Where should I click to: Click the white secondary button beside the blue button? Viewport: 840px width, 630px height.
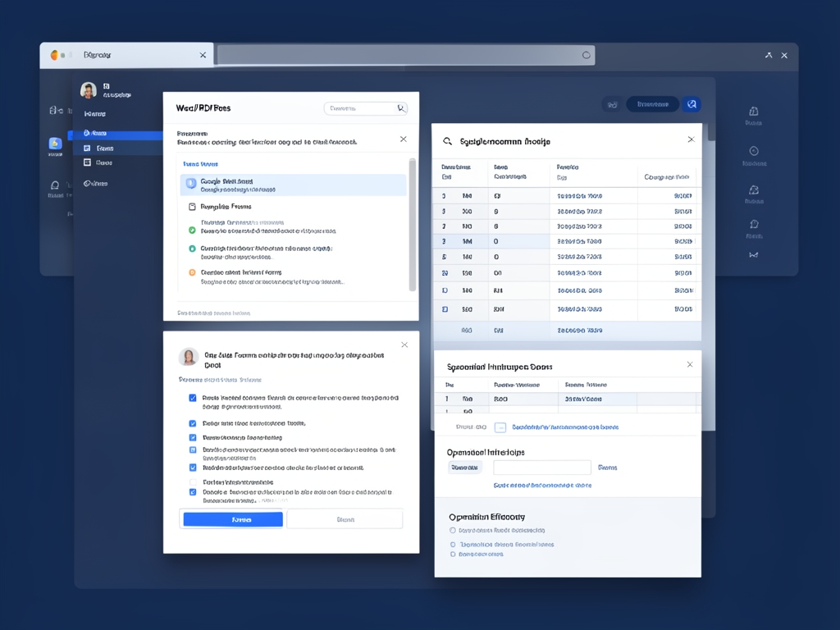[345, 519]
